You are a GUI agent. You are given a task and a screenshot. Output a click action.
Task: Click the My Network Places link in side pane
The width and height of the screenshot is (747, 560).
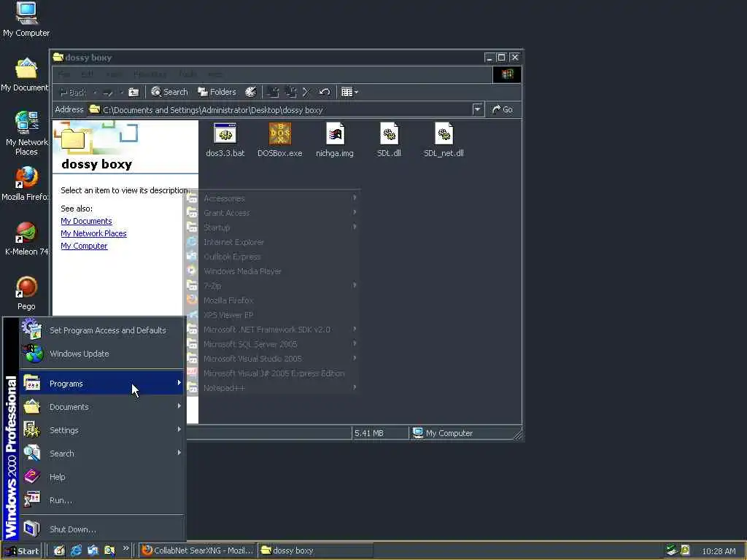93,233
